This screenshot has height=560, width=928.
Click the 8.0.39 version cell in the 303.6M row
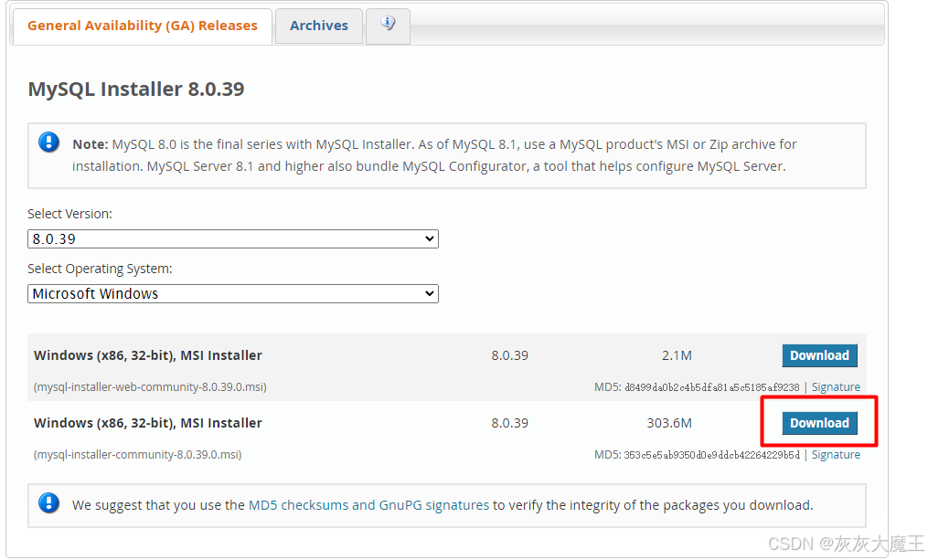[x=509, y=423]
